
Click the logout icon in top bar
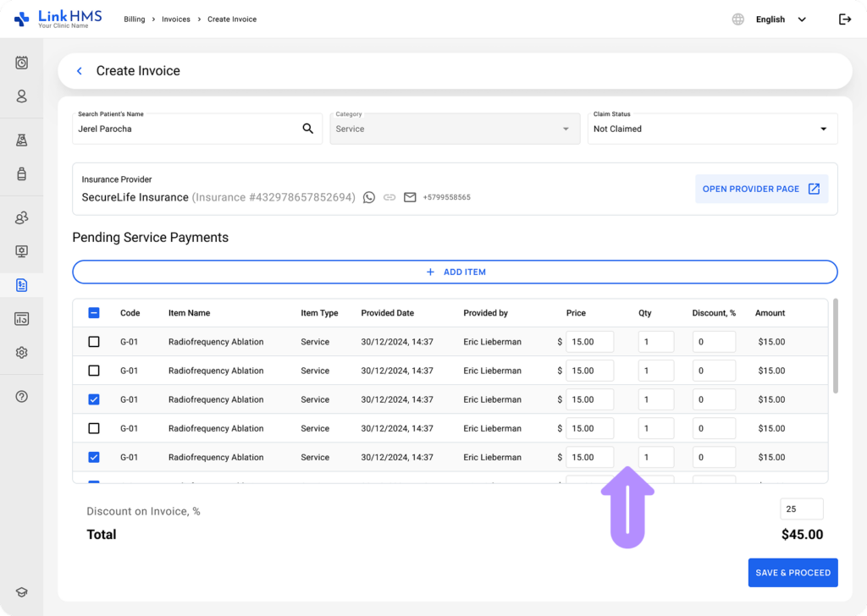[x=845, y=19]
